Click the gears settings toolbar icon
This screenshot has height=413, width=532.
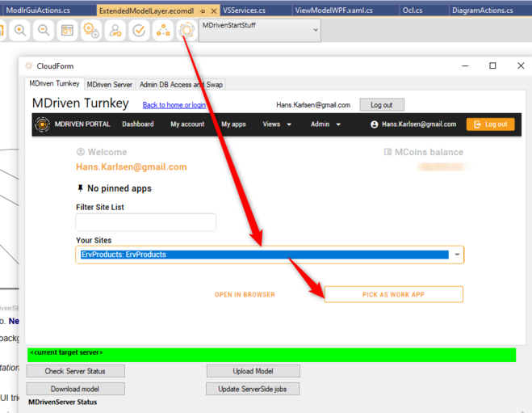point(91,30)
